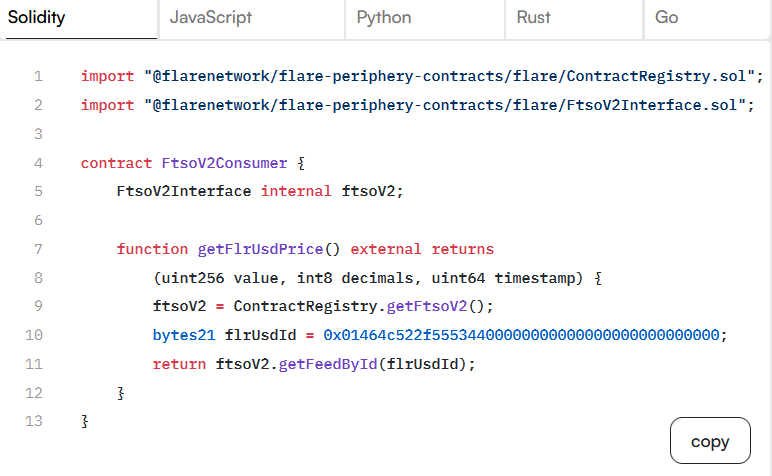Open the Python code tab
Viewport: 772px width, 476px height.
click(383, 18)
